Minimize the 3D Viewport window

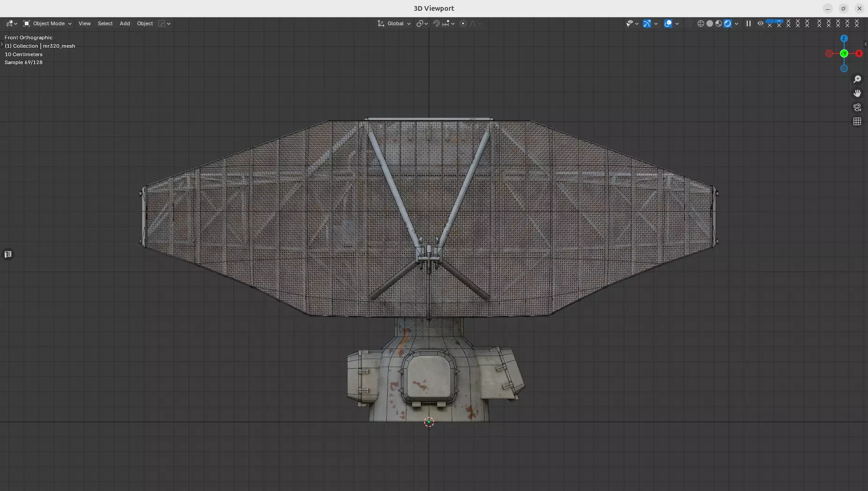(x=828, y=8)
